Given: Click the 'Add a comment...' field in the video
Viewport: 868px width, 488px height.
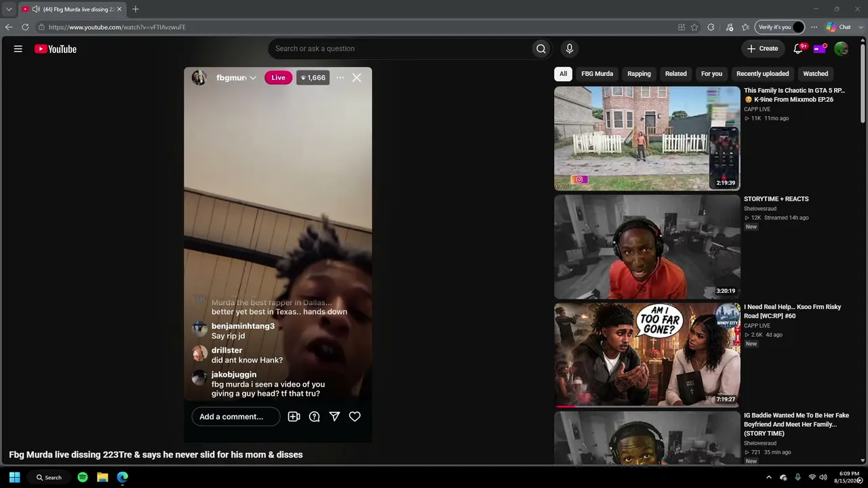Looking at the screenshot, I should pyautogui.click(x=236, y=417).
